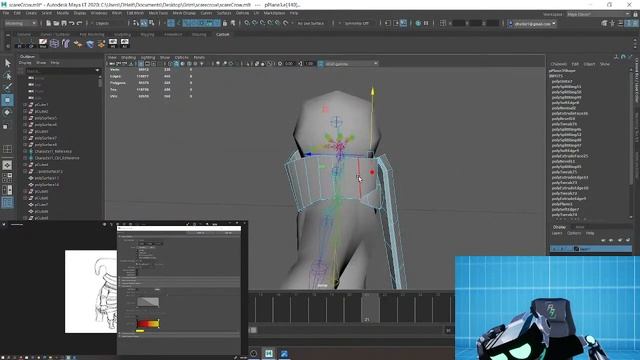Click New Scene icon in status line

point(48,23)
